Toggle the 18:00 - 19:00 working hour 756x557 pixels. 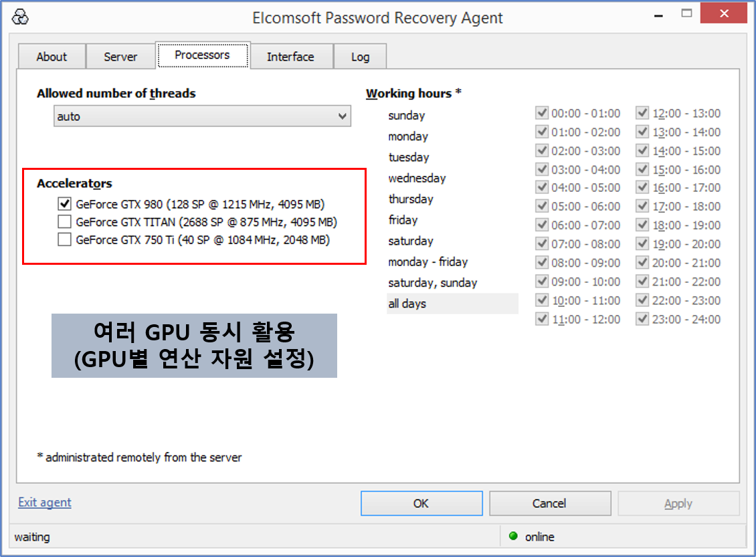pos(642,225)
